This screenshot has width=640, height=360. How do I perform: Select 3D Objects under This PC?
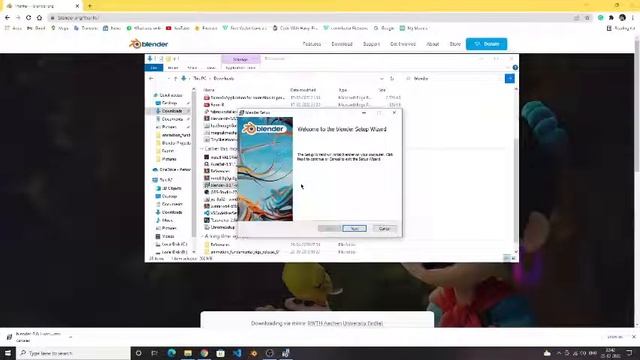(171, 188)
